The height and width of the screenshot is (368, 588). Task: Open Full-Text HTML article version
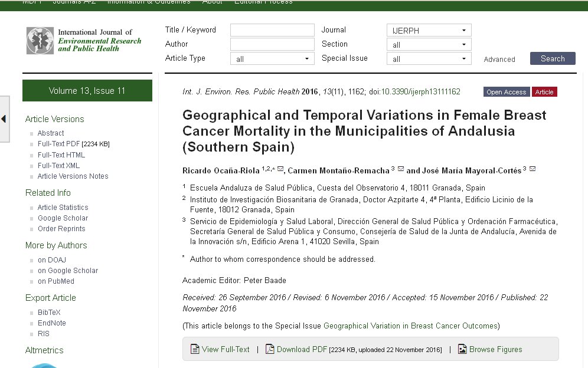click(x=61, y=155)
